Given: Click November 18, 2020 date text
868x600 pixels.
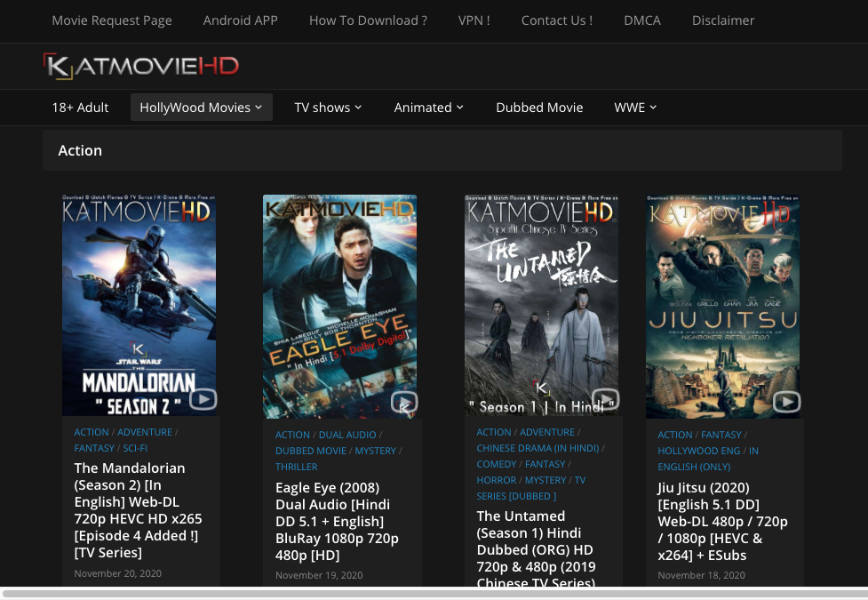Looking at the screenshot, I should (x=701, y=575).
